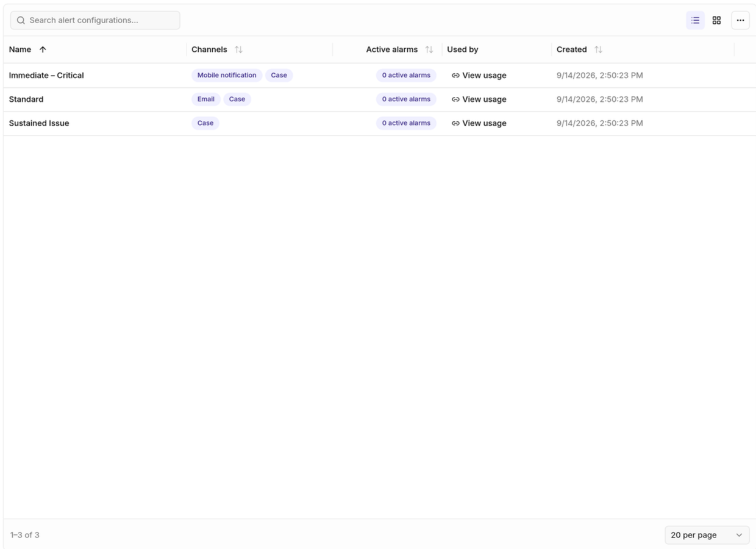
Task: Click link icon in Sustained Issue row
Action: (455, 123)
